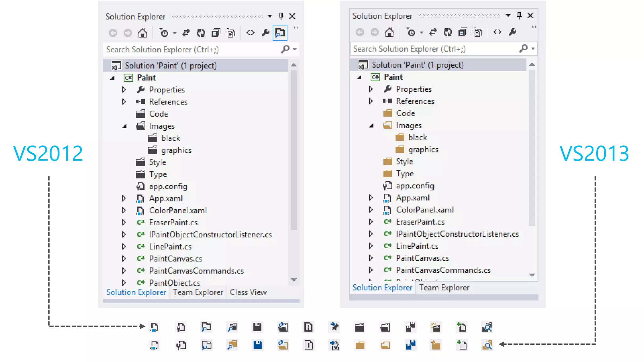Click VS2012 scrollbar down arrow

[294, 280]
